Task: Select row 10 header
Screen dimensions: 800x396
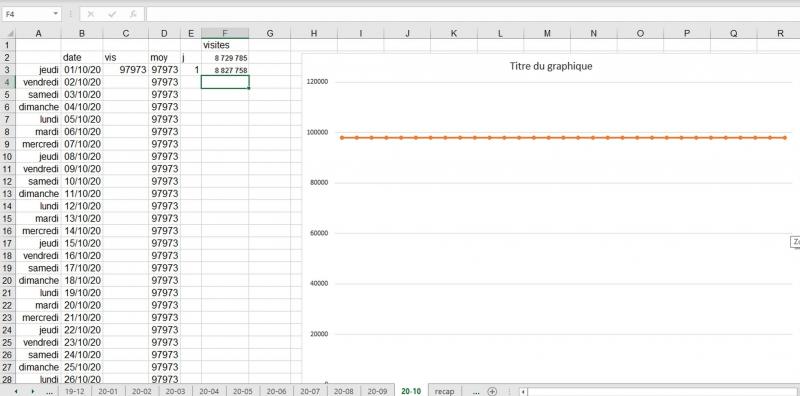Action: (x=7, y=156)
